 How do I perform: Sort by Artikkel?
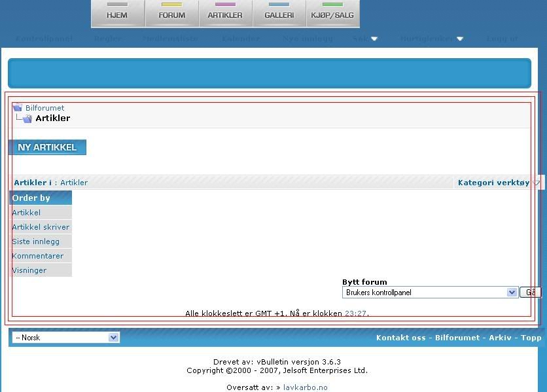point(26,213)
